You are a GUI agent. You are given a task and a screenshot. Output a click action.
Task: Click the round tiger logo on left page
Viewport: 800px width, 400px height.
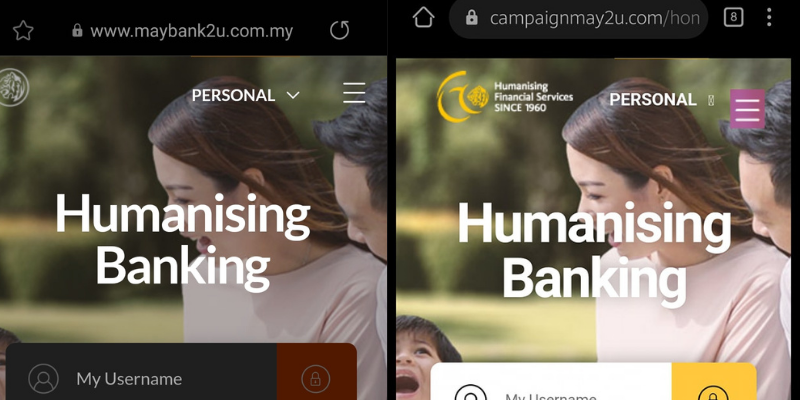coord(13,88)
